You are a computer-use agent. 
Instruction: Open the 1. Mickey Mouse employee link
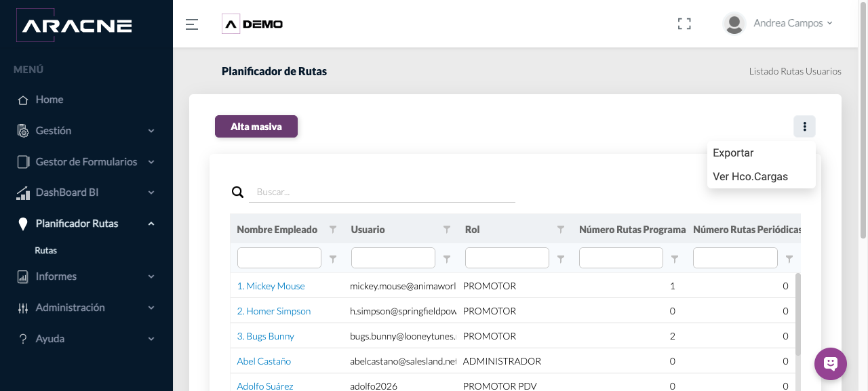point(271,286)
